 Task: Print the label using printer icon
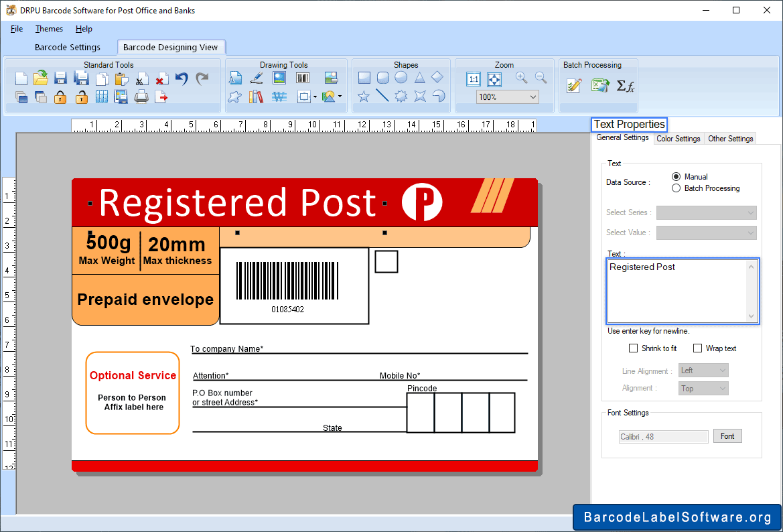click(141, 96)
